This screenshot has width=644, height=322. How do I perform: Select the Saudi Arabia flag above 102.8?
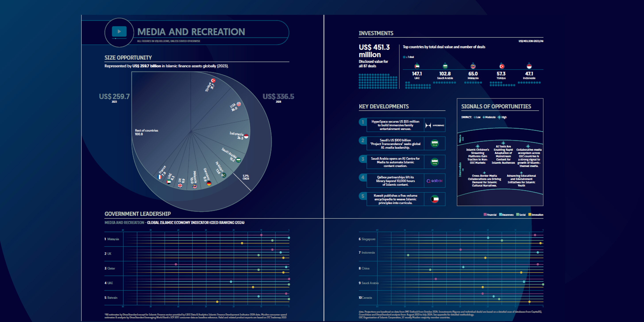point(445,66)
